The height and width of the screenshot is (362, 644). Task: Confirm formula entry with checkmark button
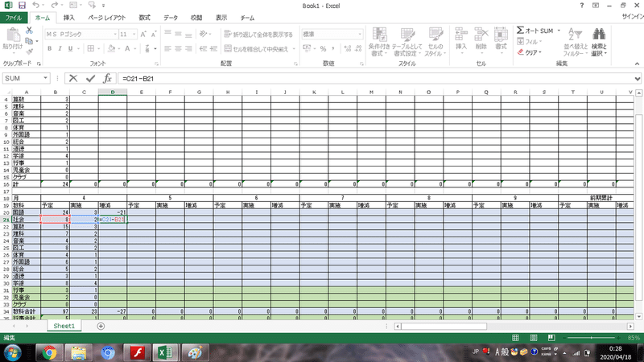[x=90, y=78]
